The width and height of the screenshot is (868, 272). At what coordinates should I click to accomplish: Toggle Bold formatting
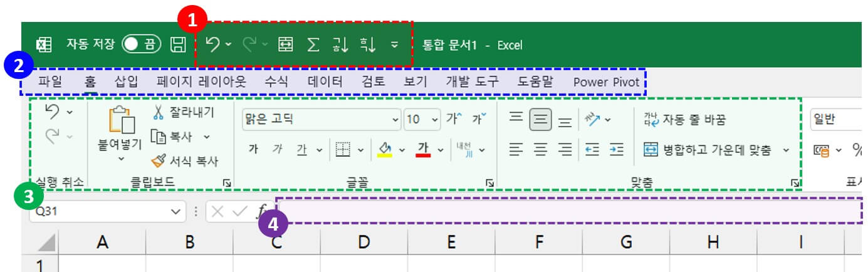(253, 150)
